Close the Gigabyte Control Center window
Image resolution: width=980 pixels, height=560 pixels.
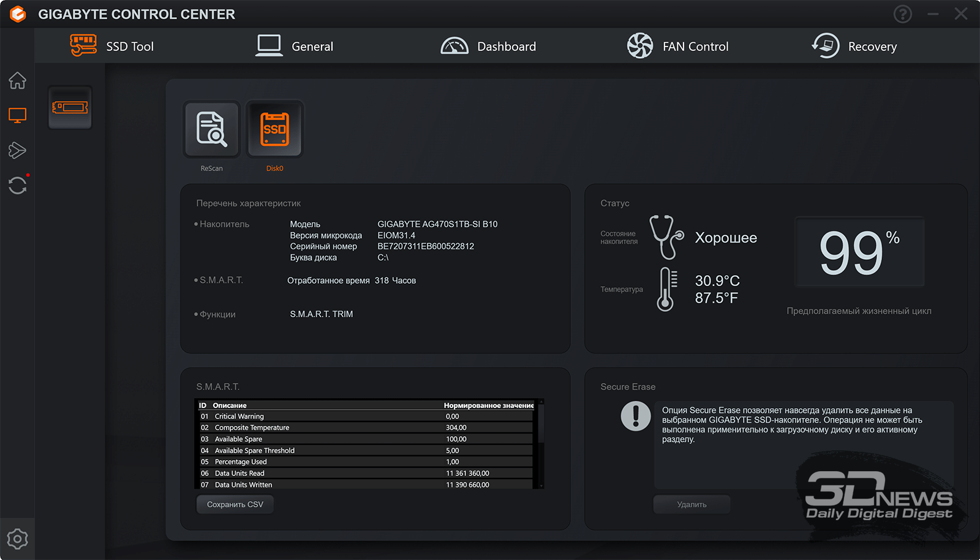[x=961, y=13]
